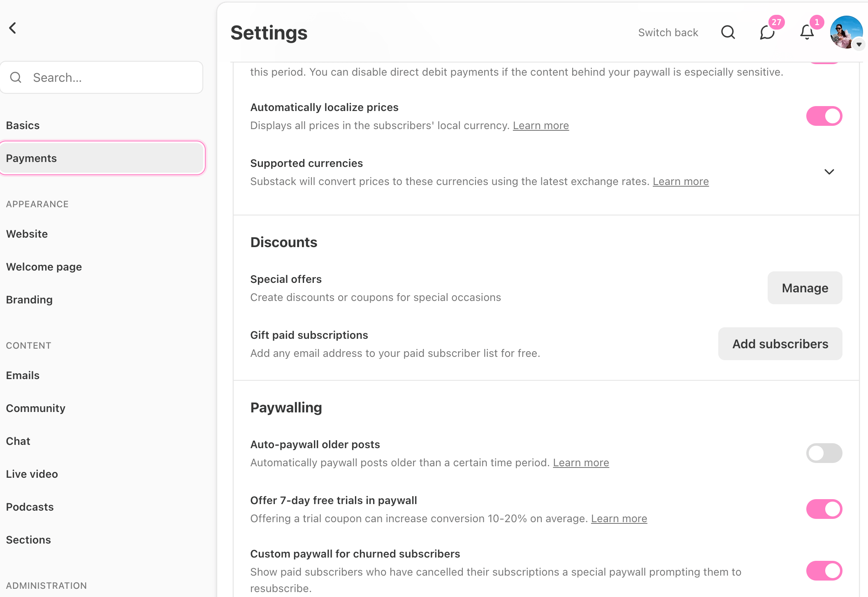
Task: Open Chat settings in sidebar
Action: [18, 441]
